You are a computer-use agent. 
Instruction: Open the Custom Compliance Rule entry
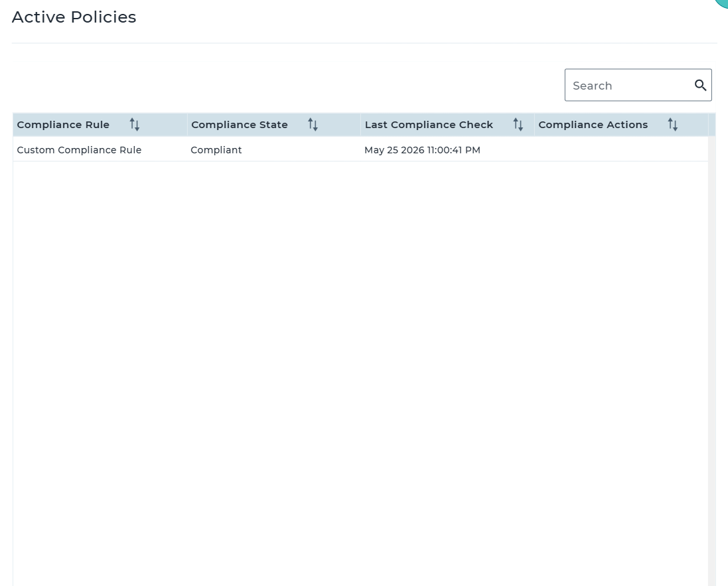coord(80,150)
